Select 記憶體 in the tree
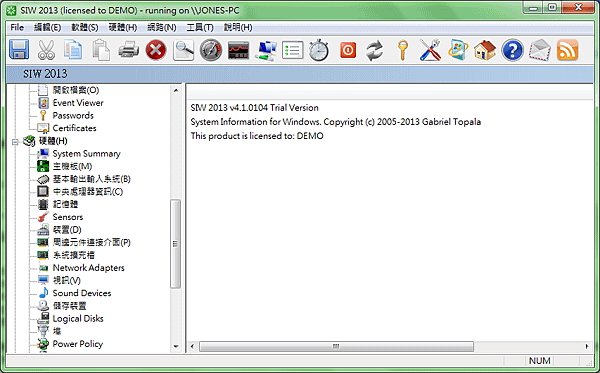 (65, 204)
